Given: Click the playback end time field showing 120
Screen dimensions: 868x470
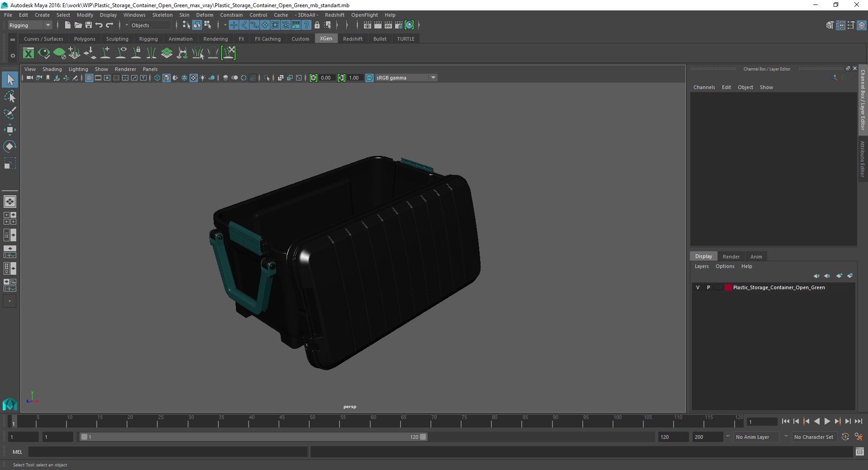Looking at the screenshot, I should 673,437.
